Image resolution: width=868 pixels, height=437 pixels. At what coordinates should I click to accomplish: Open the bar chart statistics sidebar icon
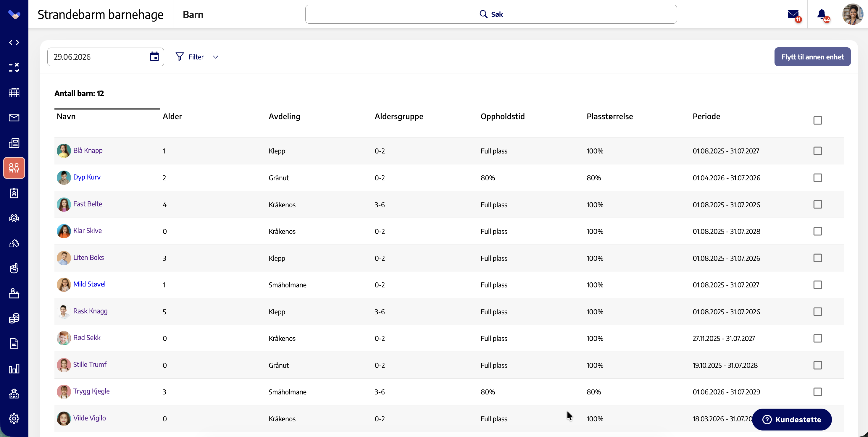pyautogui.click(x=14, y=369)
